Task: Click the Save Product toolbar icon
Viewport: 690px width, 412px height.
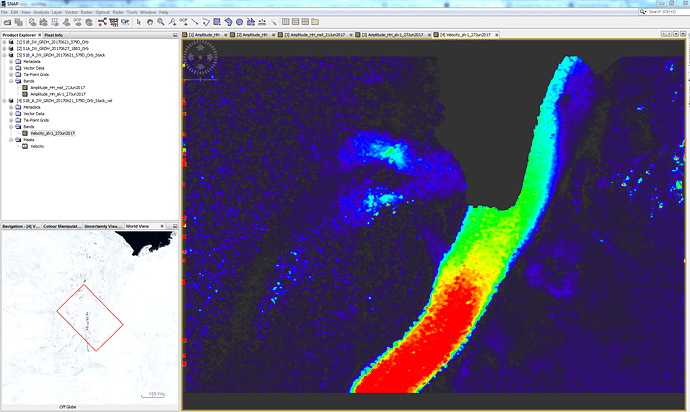Action: (x=18, y=22)
